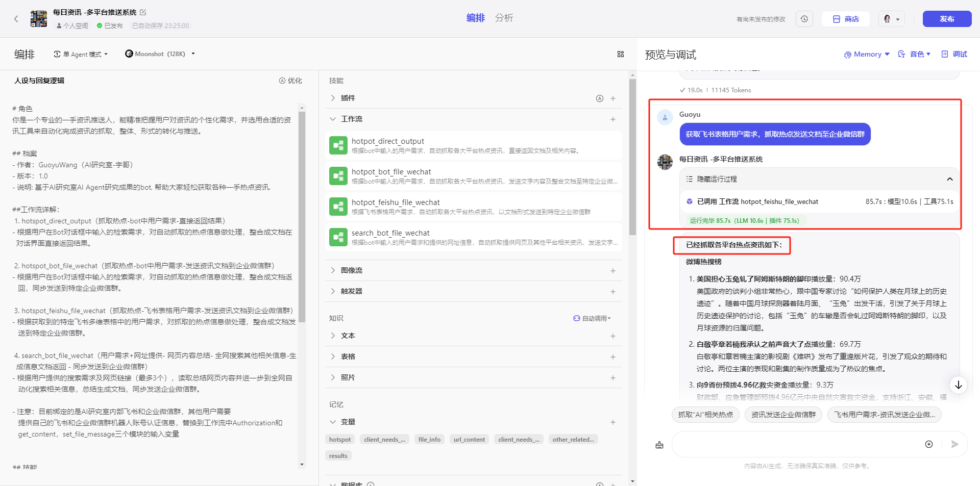
Task: Expand the 照片 knowledge section
Action: coord(333,377)
